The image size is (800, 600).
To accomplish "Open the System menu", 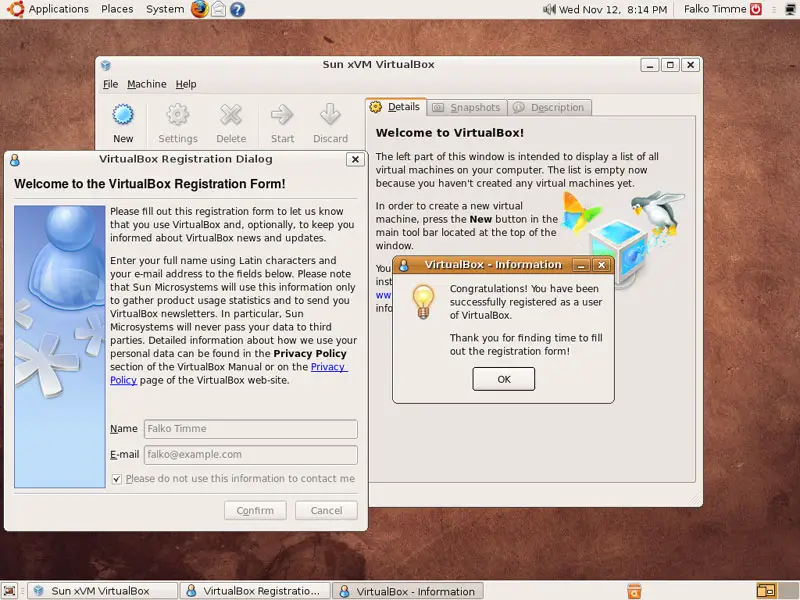I will tap(165, 9).
